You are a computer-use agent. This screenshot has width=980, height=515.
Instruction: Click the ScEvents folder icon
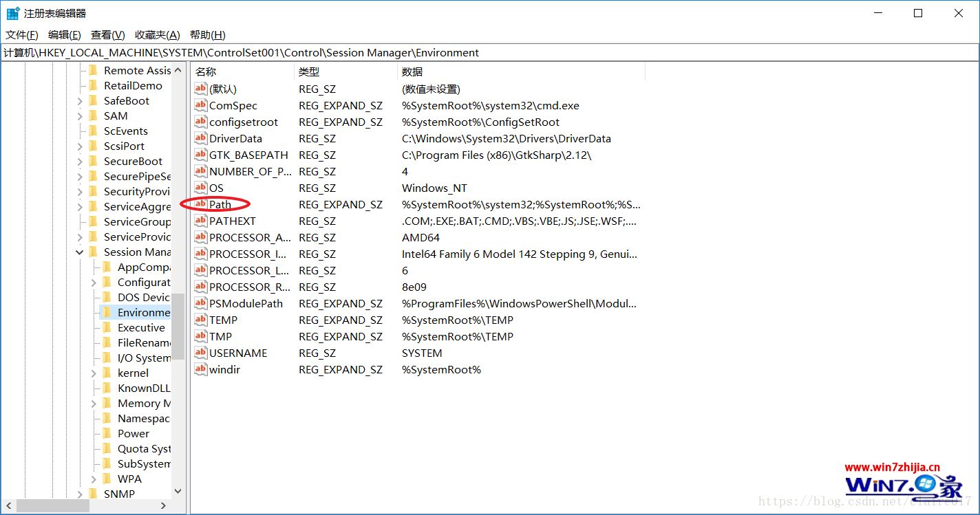93,131
